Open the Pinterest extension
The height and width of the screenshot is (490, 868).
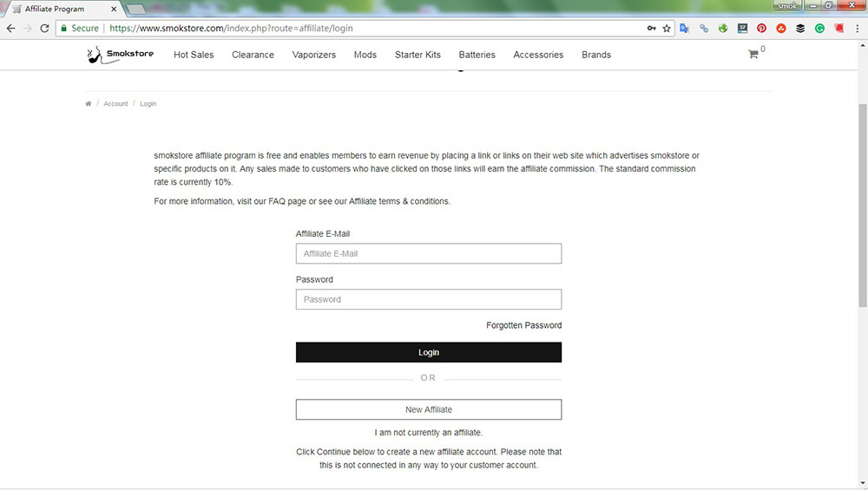coord(762,29)
